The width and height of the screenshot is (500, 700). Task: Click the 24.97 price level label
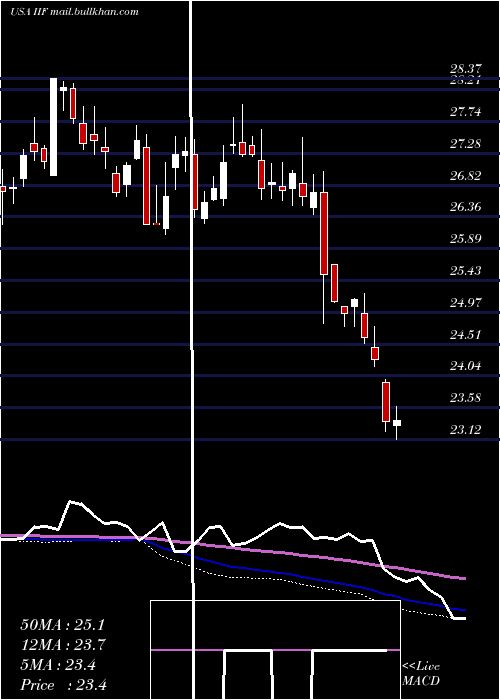466,303
